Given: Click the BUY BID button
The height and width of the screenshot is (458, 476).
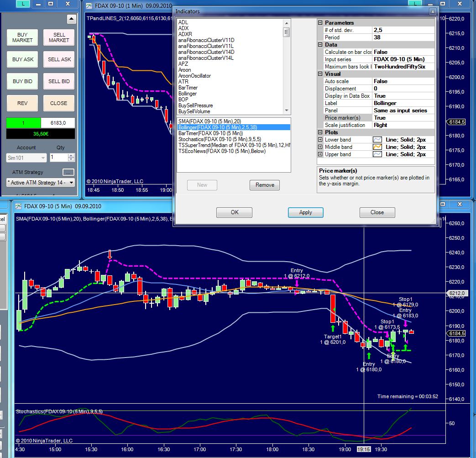Looking at the screenshot, I should [x=22, y=81].
